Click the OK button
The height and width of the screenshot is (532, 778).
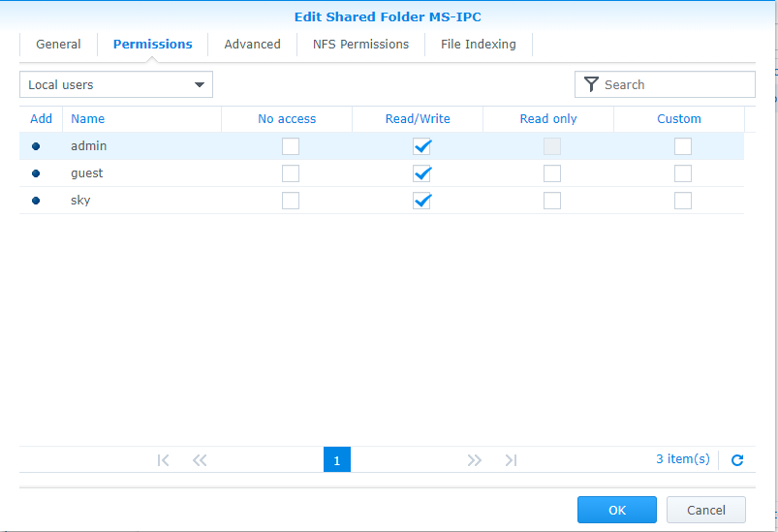(x=617, y=510)
